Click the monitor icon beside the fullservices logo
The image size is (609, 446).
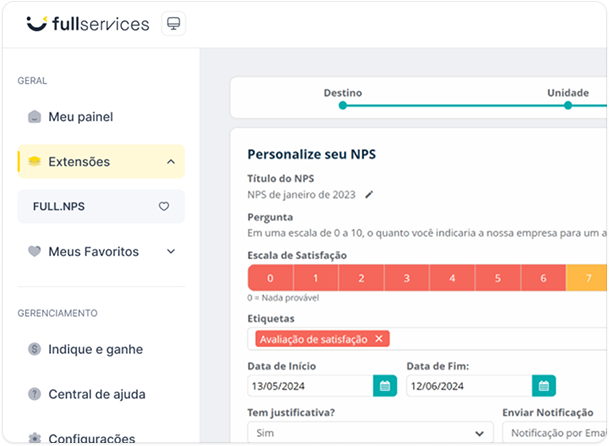coord(173,23)
